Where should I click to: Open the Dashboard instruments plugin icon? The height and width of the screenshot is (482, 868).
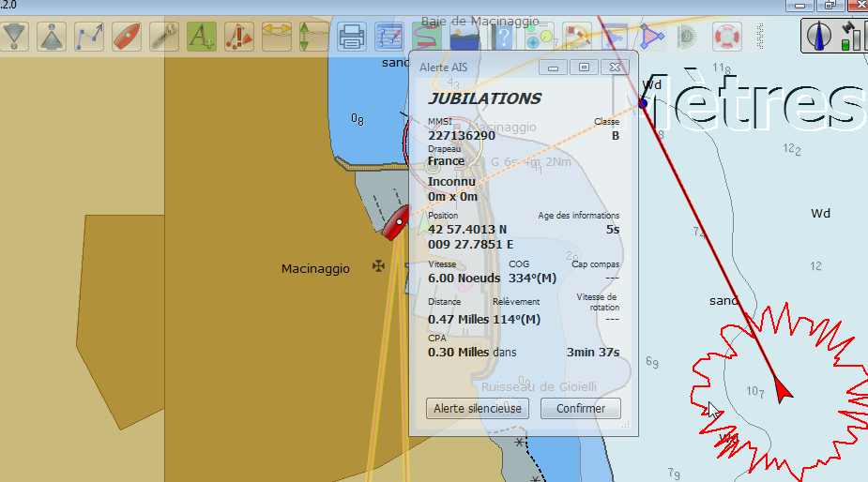point(540,37)
